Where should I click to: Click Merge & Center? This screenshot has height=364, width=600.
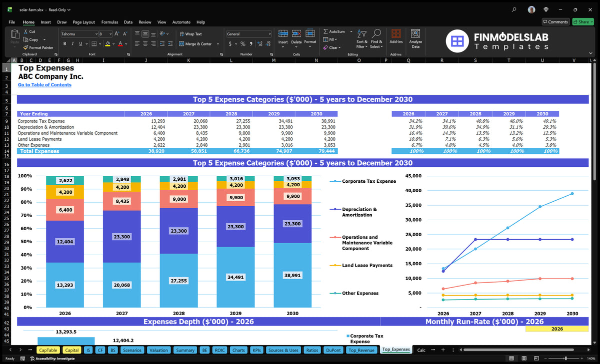coord(196,44)
